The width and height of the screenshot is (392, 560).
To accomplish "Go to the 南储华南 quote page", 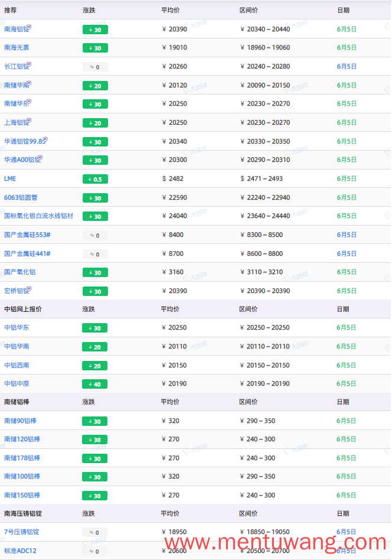I will 16,85.
